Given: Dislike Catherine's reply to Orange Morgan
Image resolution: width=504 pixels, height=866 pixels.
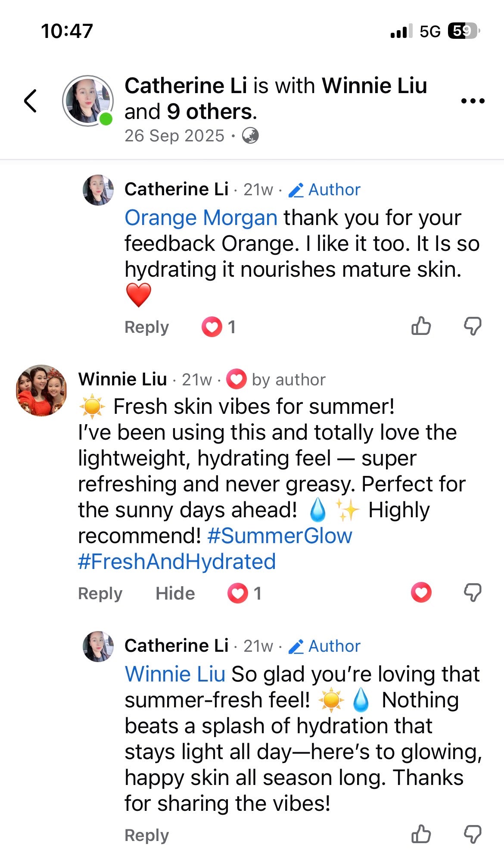Looking at the screenshot, I should point(473,326).
